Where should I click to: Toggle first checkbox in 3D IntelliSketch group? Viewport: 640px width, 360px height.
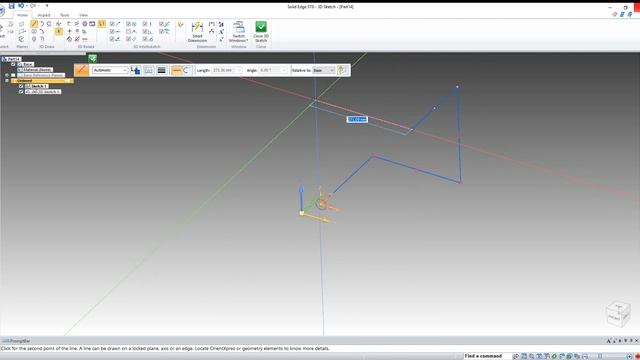pyautogui.click(x=112, y=24)
